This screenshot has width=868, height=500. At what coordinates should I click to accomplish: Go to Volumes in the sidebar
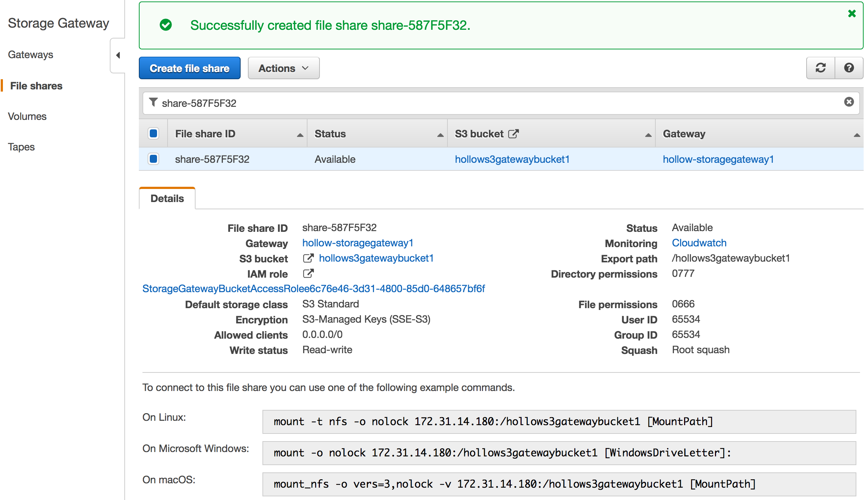click(27, 116)
